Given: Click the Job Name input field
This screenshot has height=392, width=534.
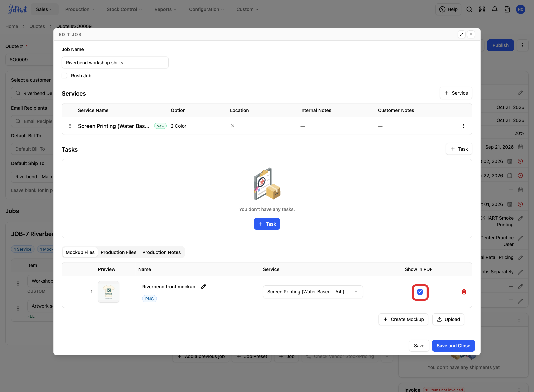Looking at the screenshot, I should 115,63.
